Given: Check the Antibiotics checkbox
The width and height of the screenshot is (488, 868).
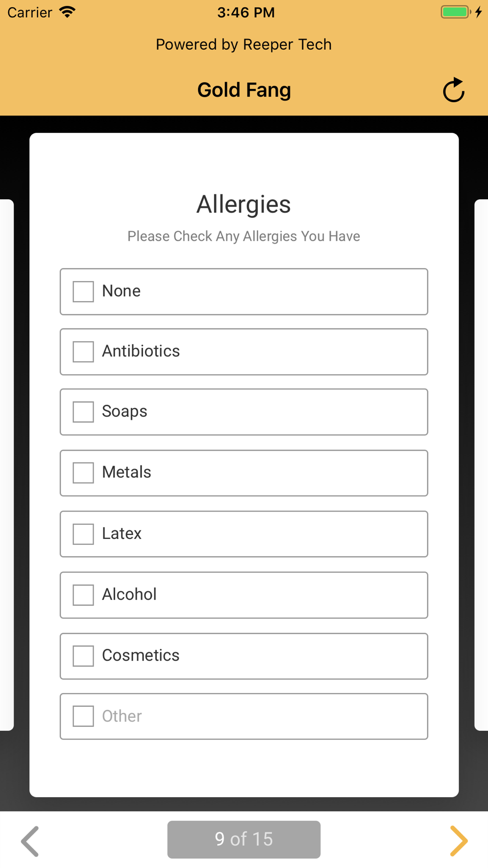Looking at the screenshot, I should [x=83, y=351].
